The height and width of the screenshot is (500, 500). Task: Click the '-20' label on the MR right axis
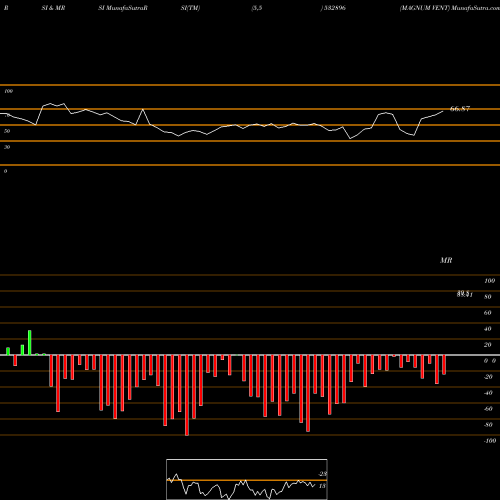click(488, 377)
